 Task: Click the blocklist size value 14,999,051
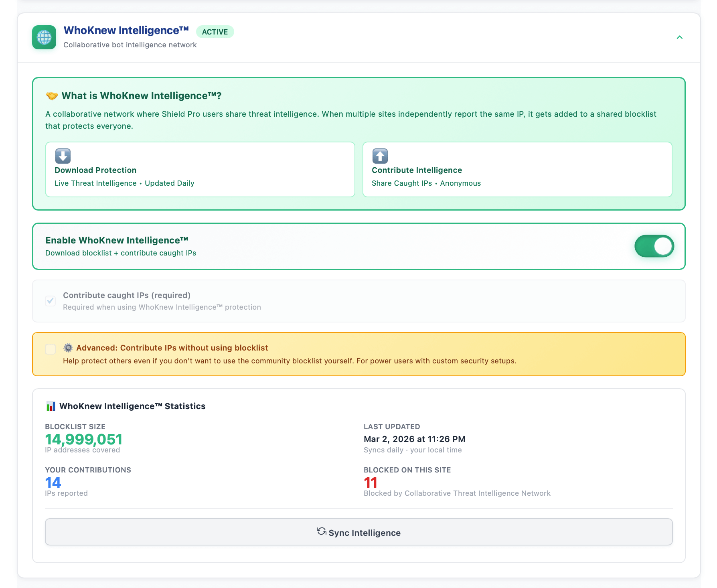click(83, 439)
